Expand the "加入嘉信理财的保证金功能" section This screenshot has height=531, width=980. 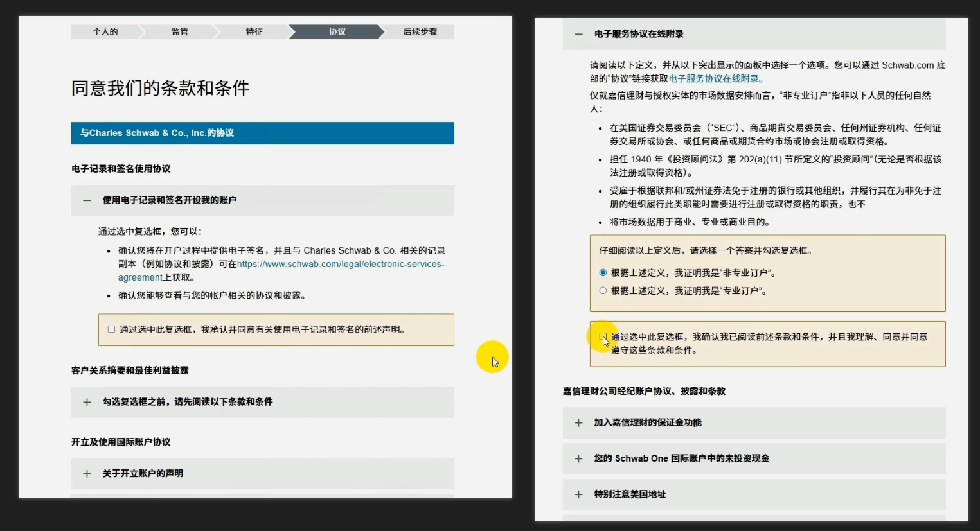754,423
